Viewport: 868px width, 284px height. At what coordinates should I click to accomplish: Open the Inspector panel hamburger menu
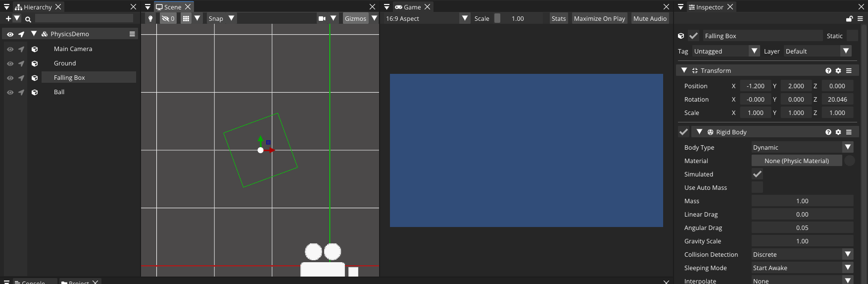click(860, 19)
